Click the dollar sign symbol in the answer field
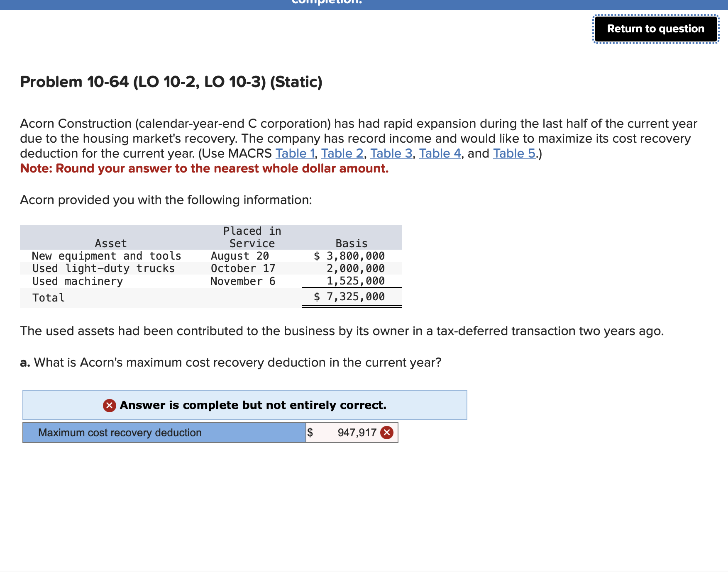Image resolution: width=728 pixels, height=574 pixels. tap(310, 432)
